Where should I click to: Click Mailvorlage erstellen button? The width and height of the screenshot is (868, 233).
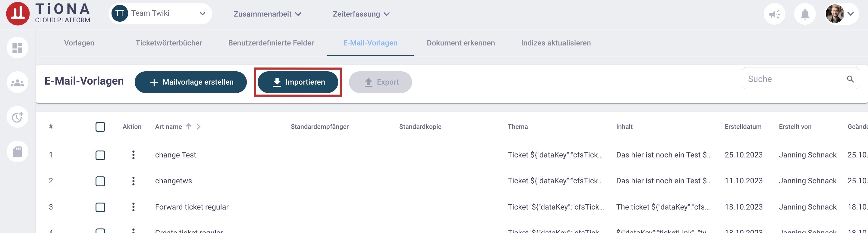(x=191, y=82)
